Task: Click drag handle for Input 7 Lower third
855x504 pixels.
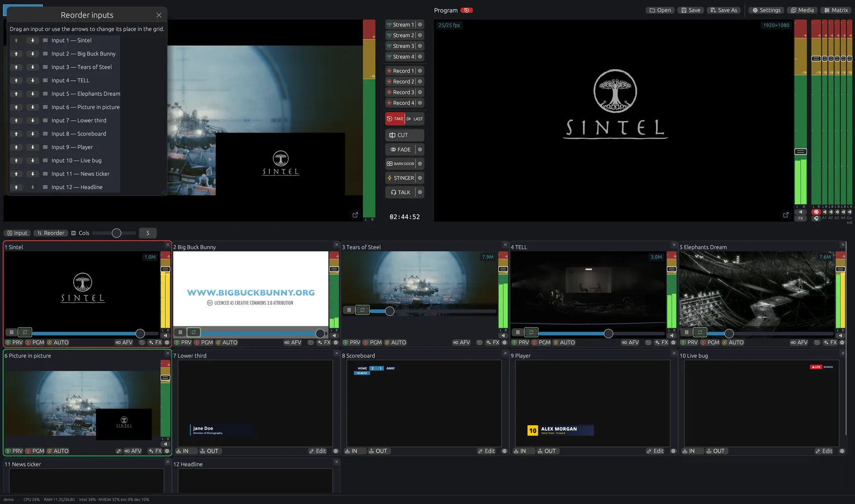Action: coord(45,121)
